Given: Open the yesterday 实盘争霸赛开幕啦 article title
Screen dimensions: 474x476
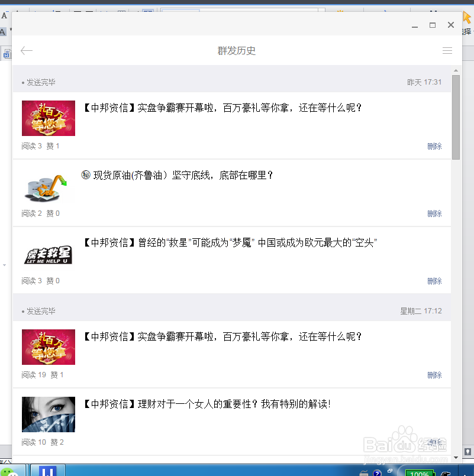Looking at the screenshot, I should point(223,108).
